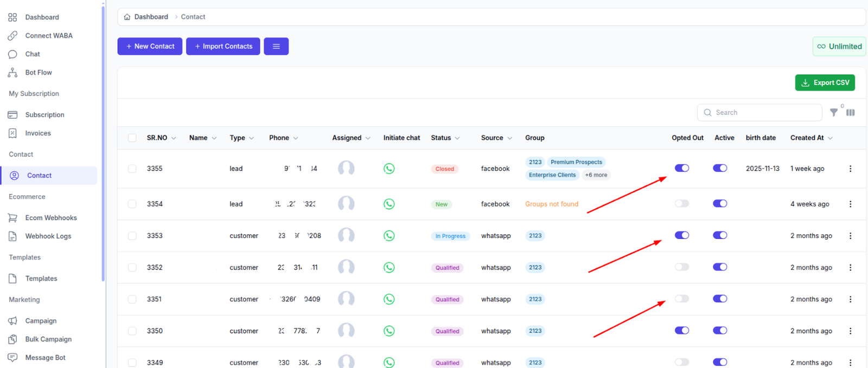Viewport: 868px width, 368px height.
Task: Click Groups not found text for 3354
Action: (x=552, y=204)
